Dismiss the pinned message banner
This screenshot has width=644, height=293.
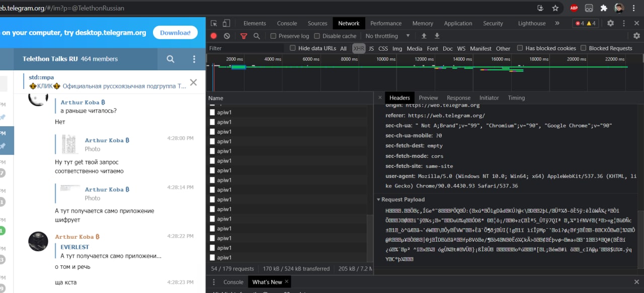tap(193, 82)
